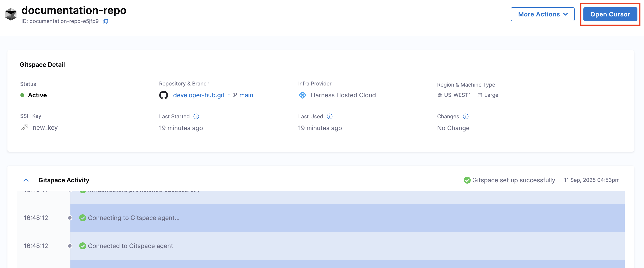Screen dimensions: 644x268
Task: Click the globe icon beside US-WEST1
Action: pyautogui.click(x=440, y=95)
